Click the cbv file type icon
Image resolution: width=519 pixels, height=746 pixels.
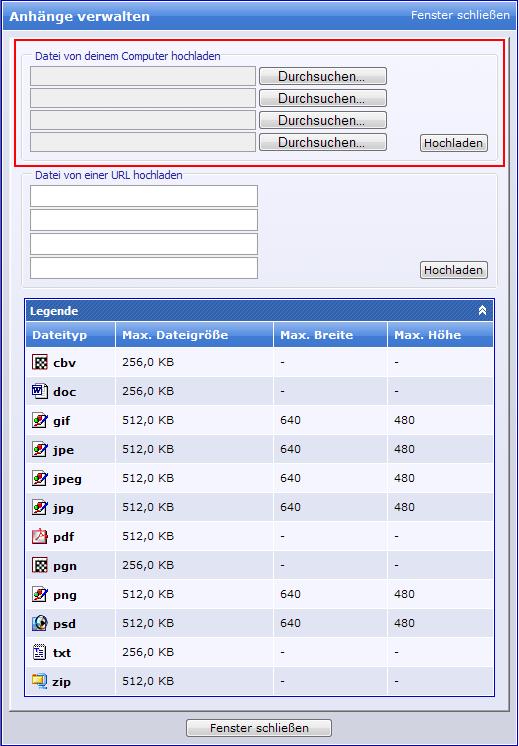coord(40,363)
